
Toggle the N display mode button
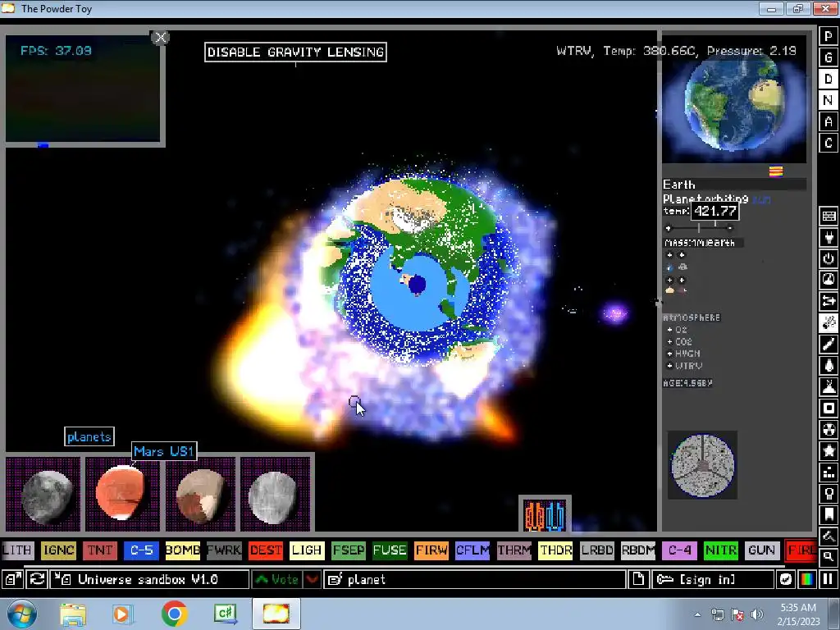[x=829, y=100]
